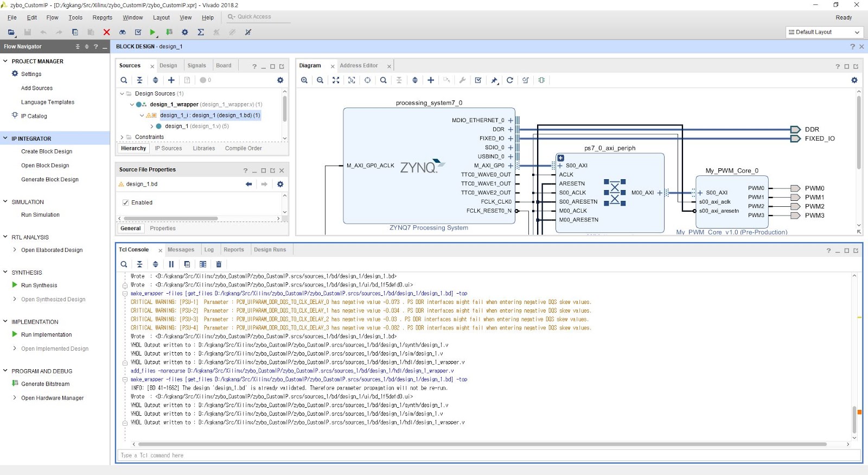Click in the Tcl command input field

coord(489,455)
